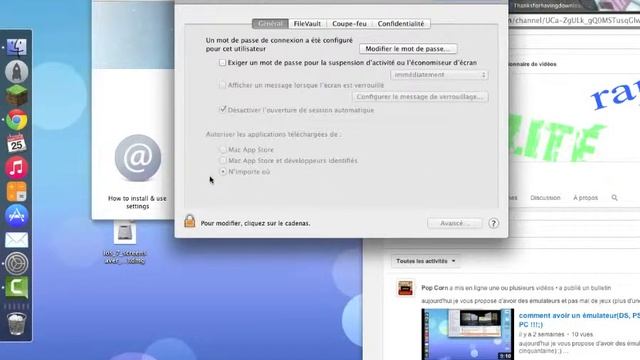Toggle 'Désactiver l'ouverture de session automatique'
640x360 pixels.
click(222, 109)
